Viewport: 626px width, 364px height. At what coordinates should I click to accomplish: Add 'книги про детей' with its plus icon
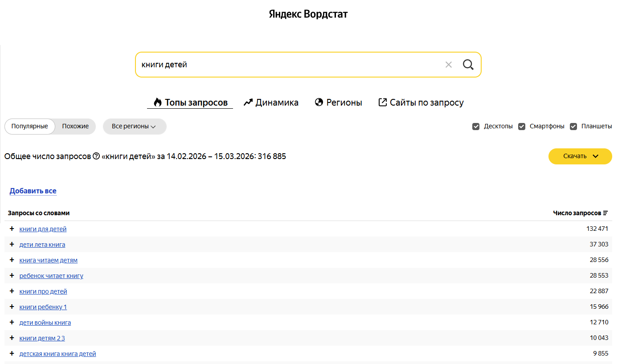(x=12, y=291)
